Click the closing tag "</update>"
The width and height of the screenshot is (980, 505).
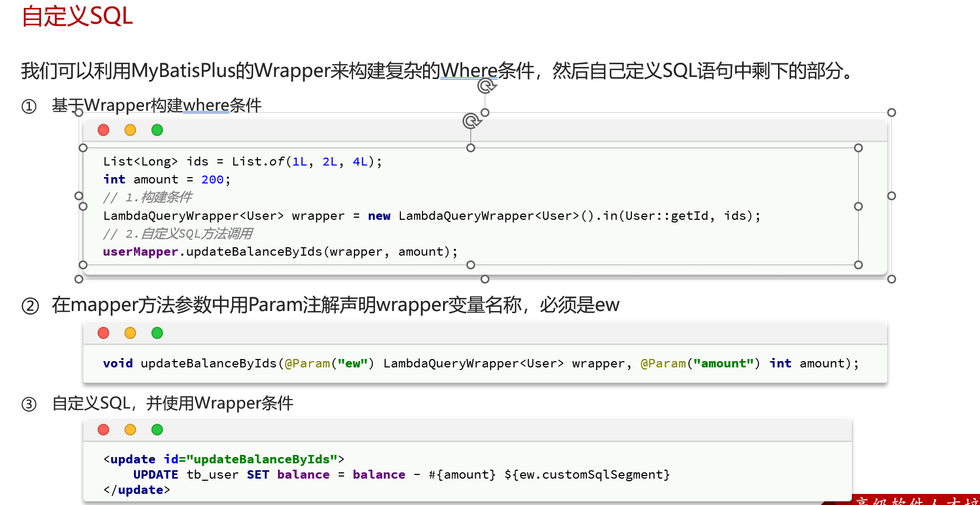137,490
